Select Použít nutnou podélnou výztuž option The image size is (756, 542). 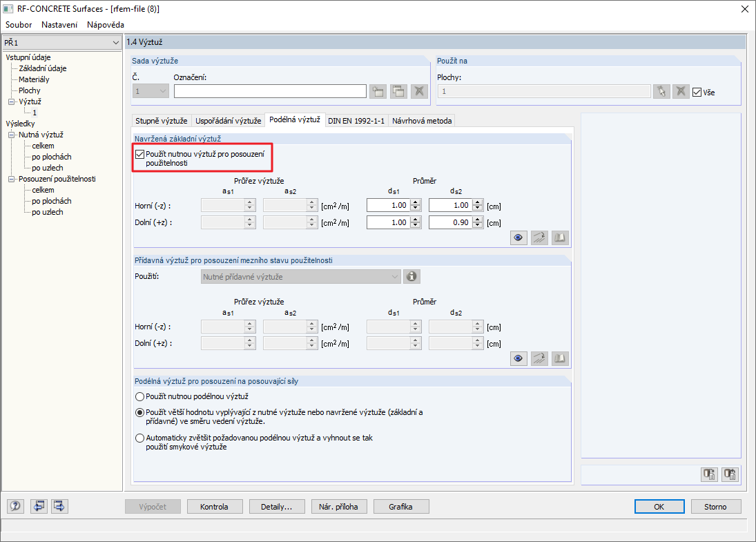(x=140, y=396)
